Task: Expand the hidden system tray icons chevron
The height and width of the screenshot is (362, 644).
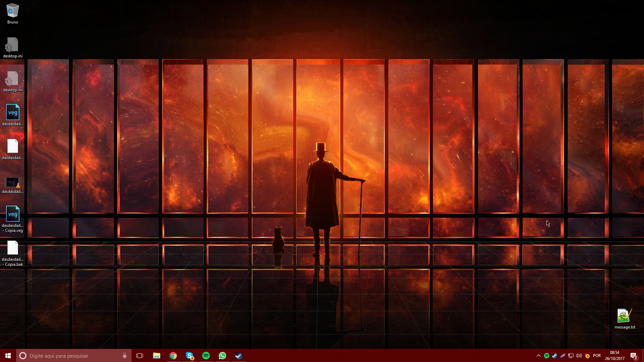Action: tap(538, 356)
